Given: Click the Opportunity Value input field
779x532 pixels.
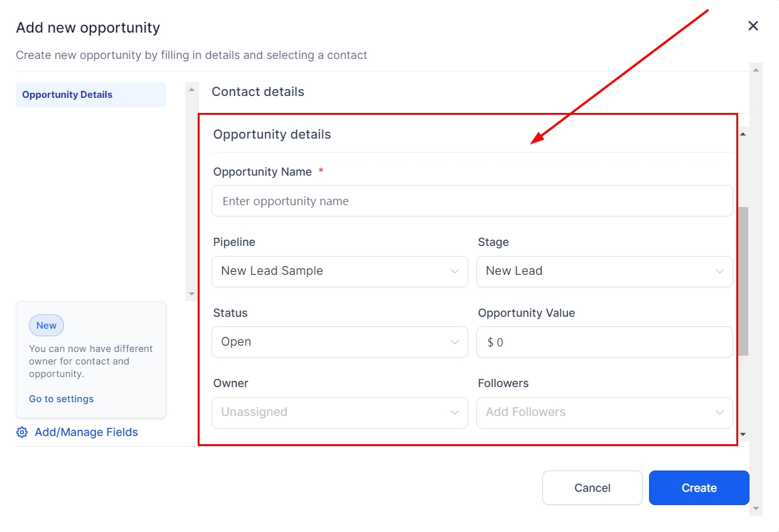Looking at the screenshot, I should [604, 343].
